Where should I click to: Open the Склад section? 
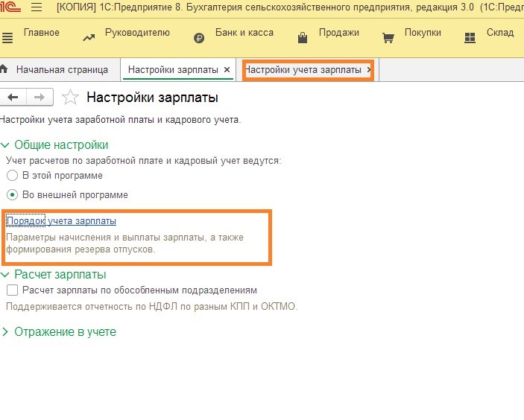point(500,32)
